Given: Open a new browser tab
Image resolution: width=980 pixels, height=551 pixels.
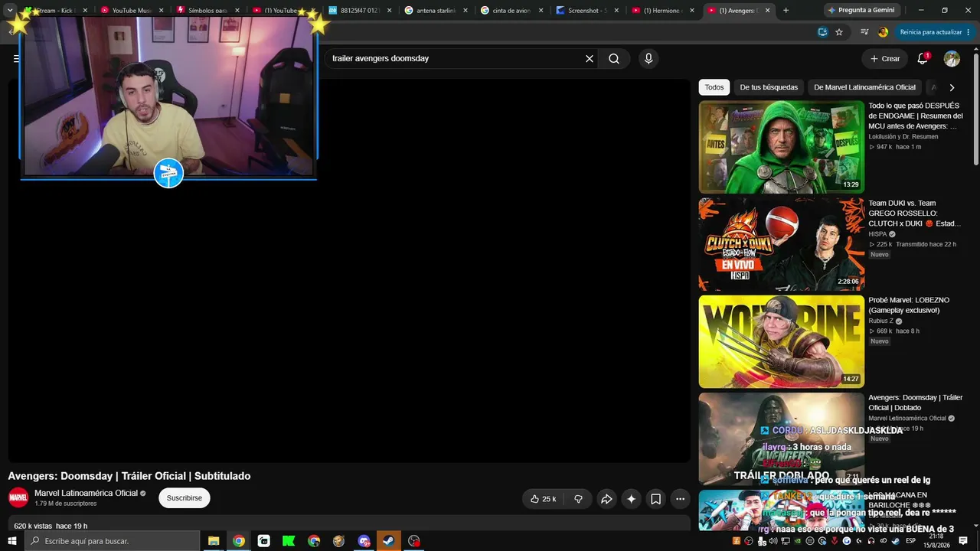Looking at the screenshot, I should pyautogui.click(x=786, y=11).
